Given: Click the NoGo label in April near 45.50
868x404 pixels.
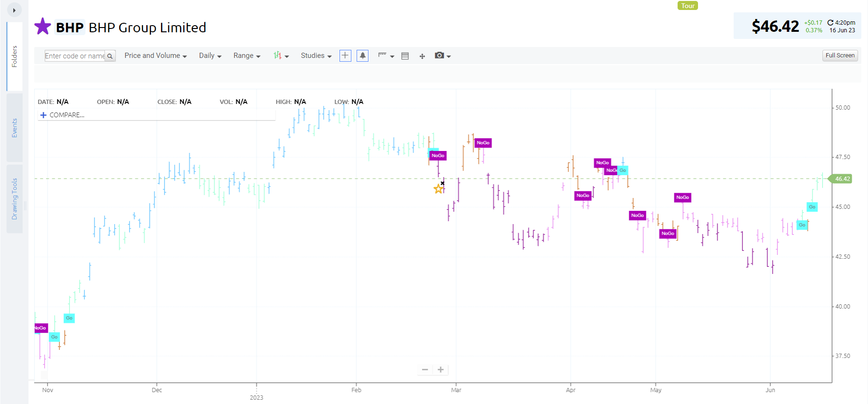Looking at the screenshot, I should coord(583,196).
